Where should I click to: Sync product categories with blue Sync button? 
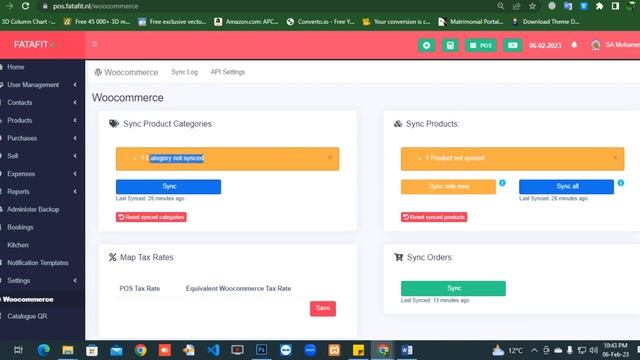point(169,187)
